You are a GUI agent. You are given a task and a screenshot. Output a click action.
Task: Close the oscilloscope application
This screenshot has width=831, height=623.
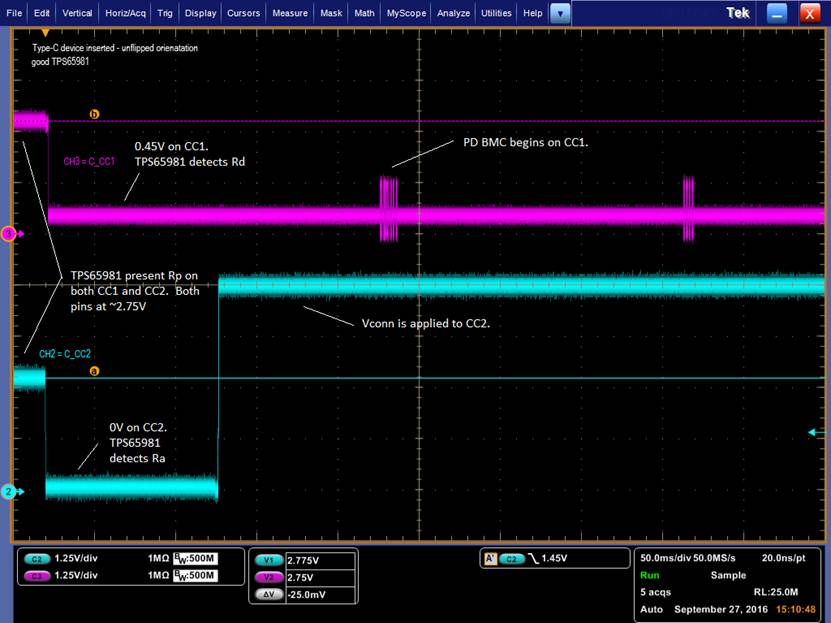[x=809, y=14]
